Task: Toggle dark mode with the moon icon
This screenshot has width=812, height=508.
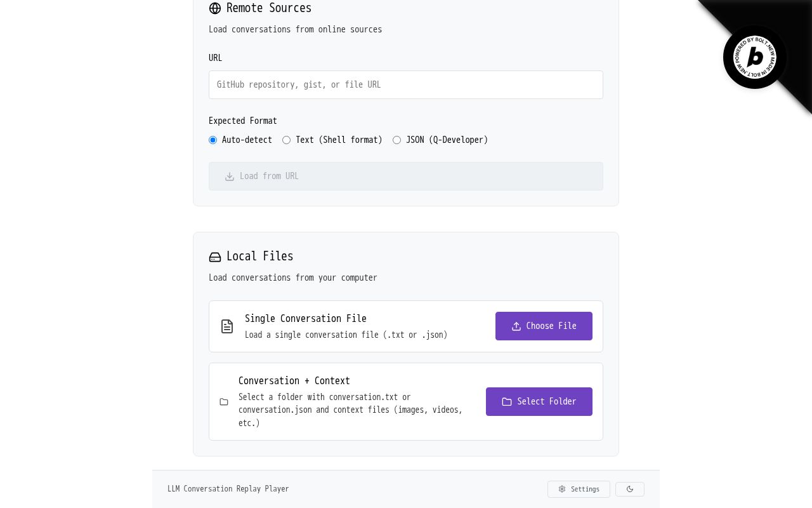Action: (x=630, y=489)
